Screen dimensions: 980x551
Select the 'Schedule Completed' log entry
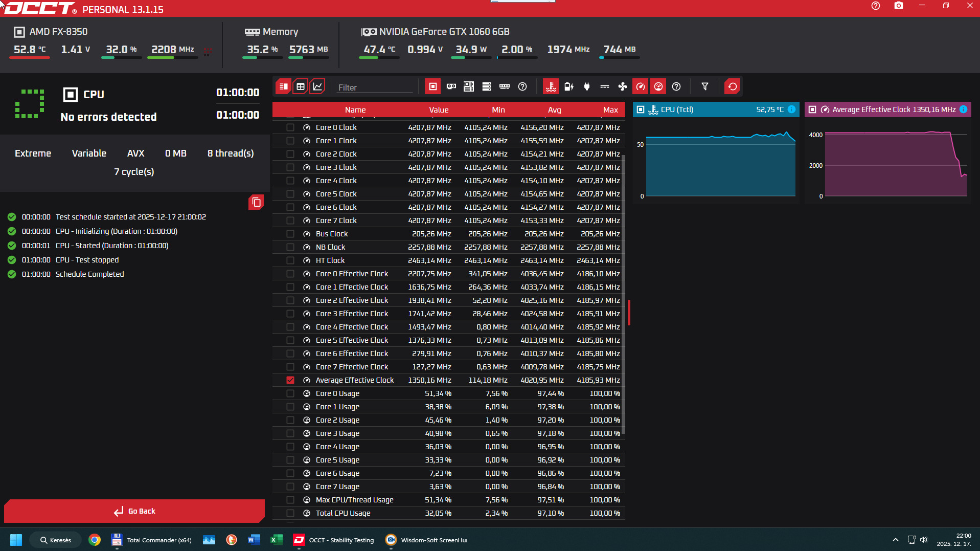89,274
